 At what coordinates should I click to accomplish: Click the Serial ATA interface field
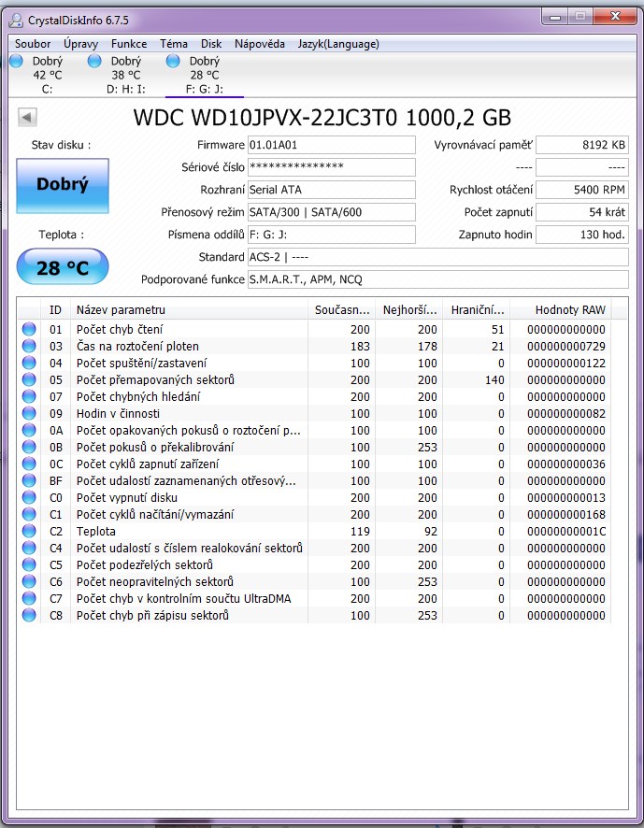pyautogui.click(x=332, y=190)
